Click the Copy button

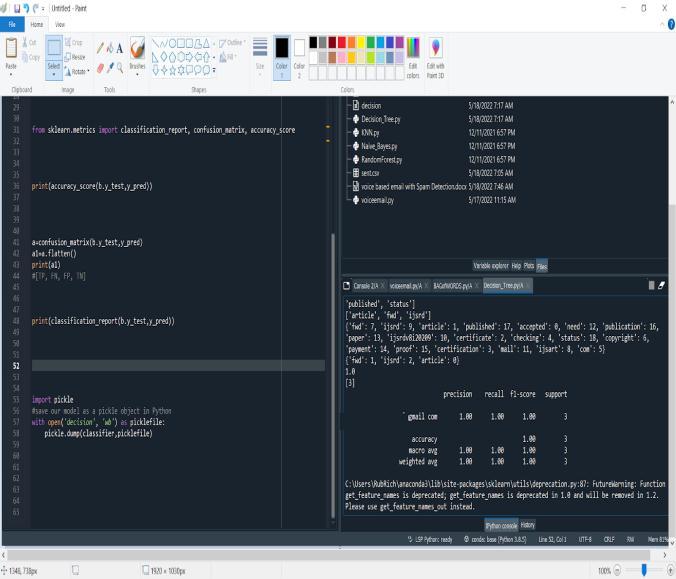(31, 57)
